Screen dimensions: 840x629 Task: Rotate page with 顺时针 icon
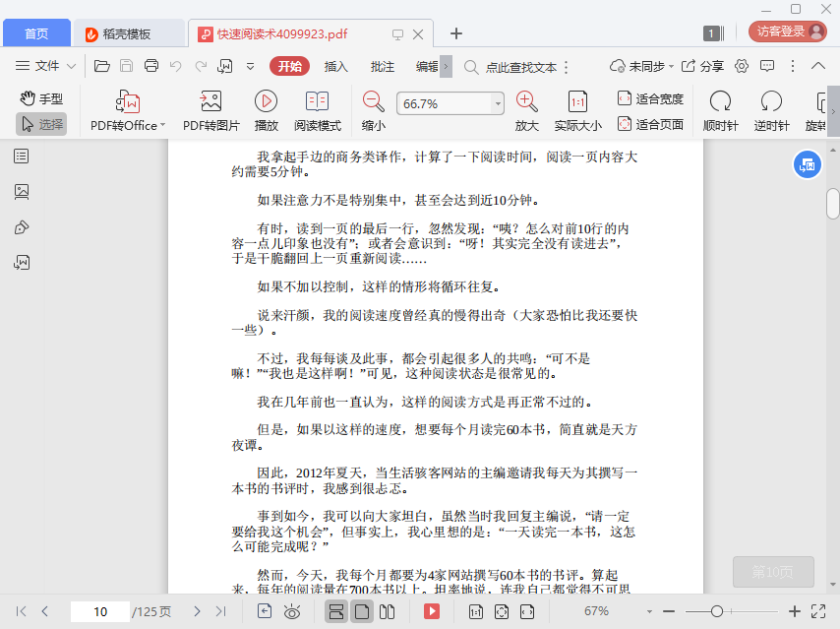click(x=720, y=101)
